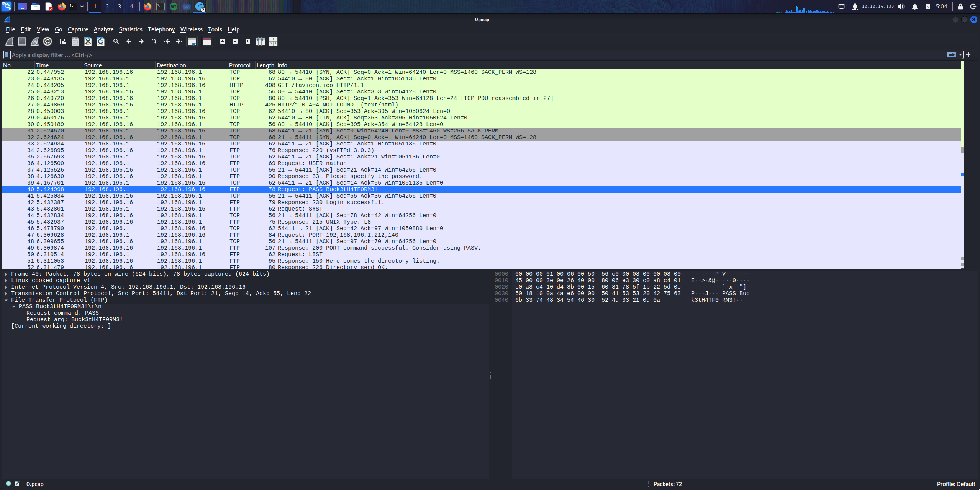The image size is (980, 490).
Task: Zoom in on packet text
Action: (223, 41)
